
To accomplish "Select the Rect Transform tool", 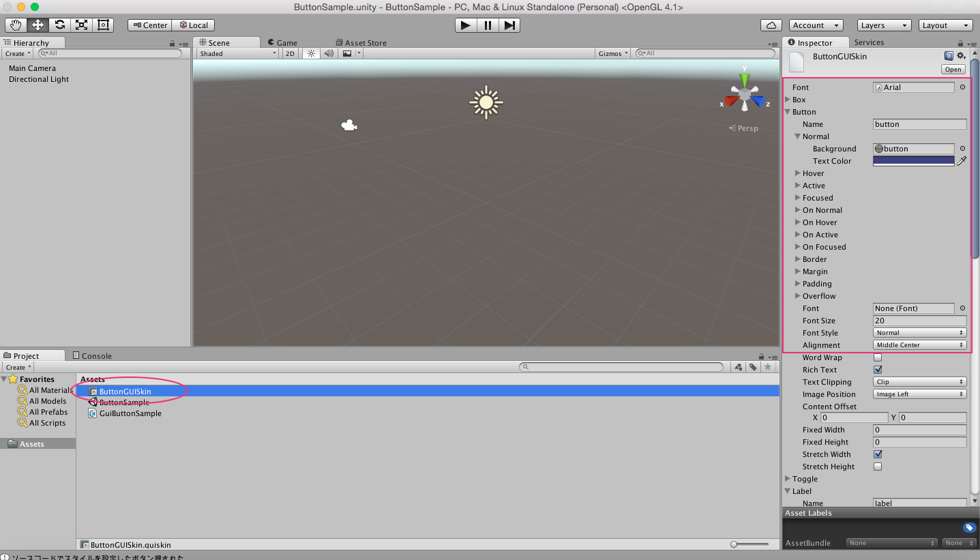I will 103,25.
